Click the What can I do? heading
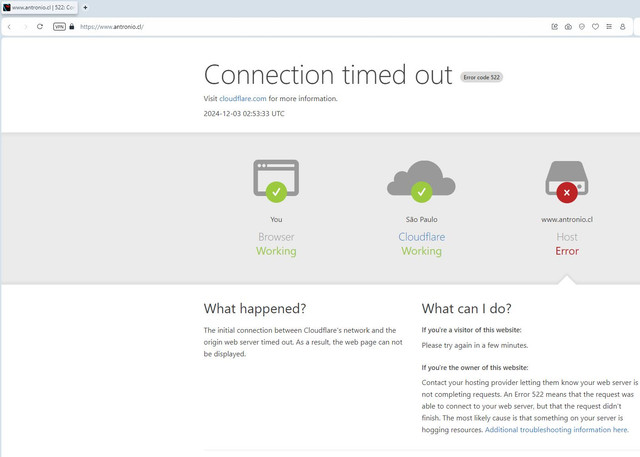The image size is (640, 457). tap(467, 308)
